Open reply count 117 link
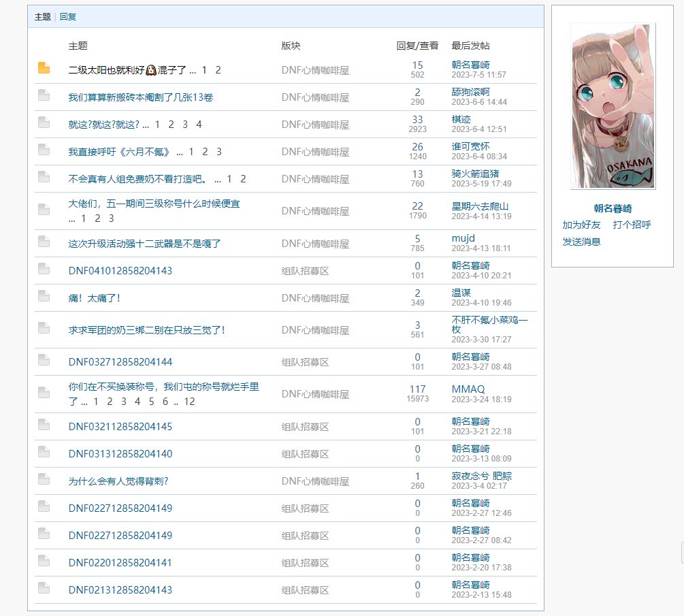684x616 pixels. pos(417,389)
